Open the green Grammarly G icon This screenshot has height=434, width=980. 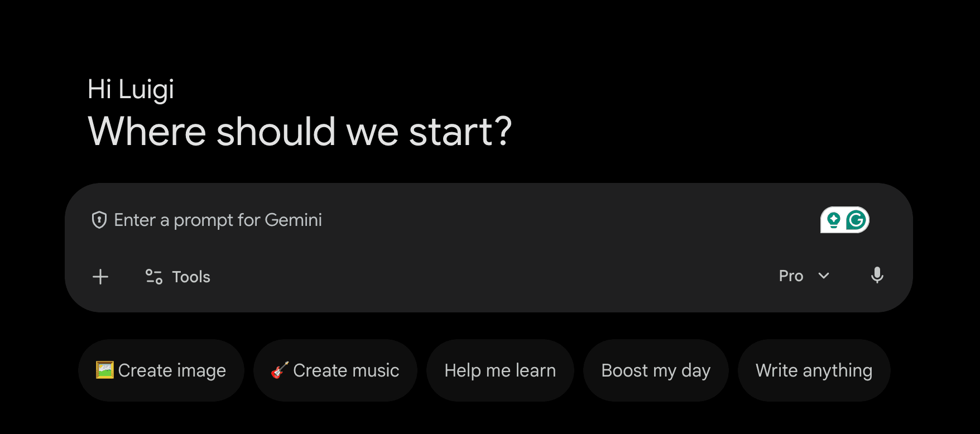point(856,220)
